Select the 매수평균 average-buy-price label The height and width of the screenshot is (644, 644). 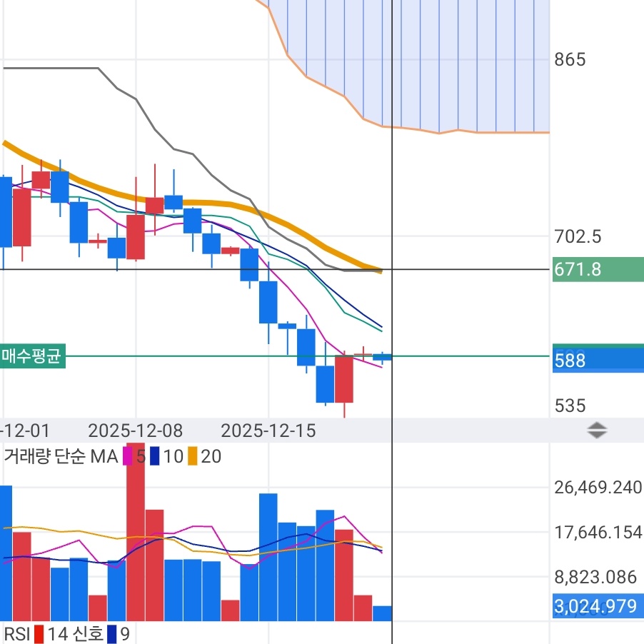click(32, 356)
